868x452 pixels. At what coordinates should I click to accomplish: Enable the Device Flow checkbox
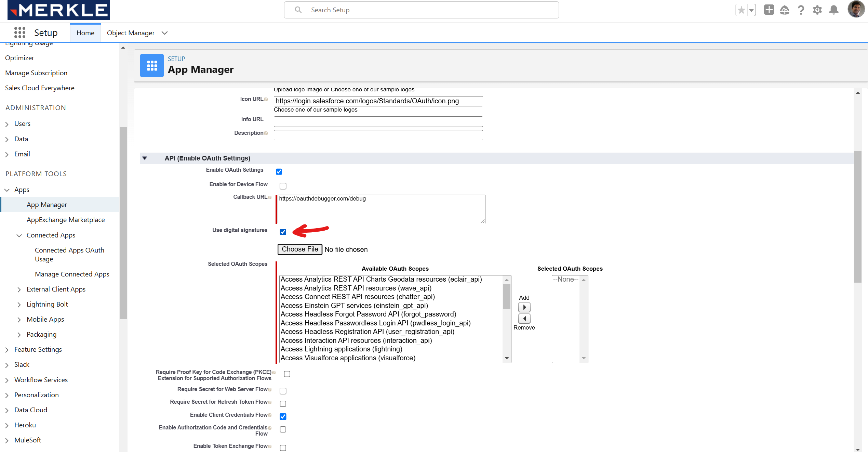(x=283, y=186)
